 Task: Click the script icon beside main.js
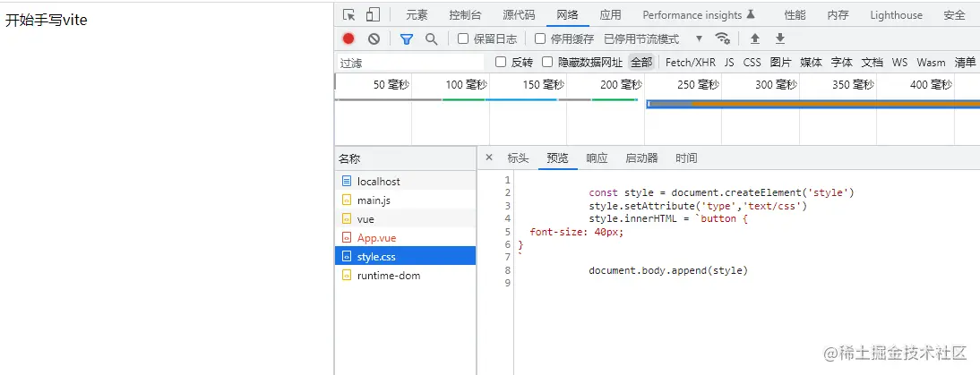click(347, 200)
